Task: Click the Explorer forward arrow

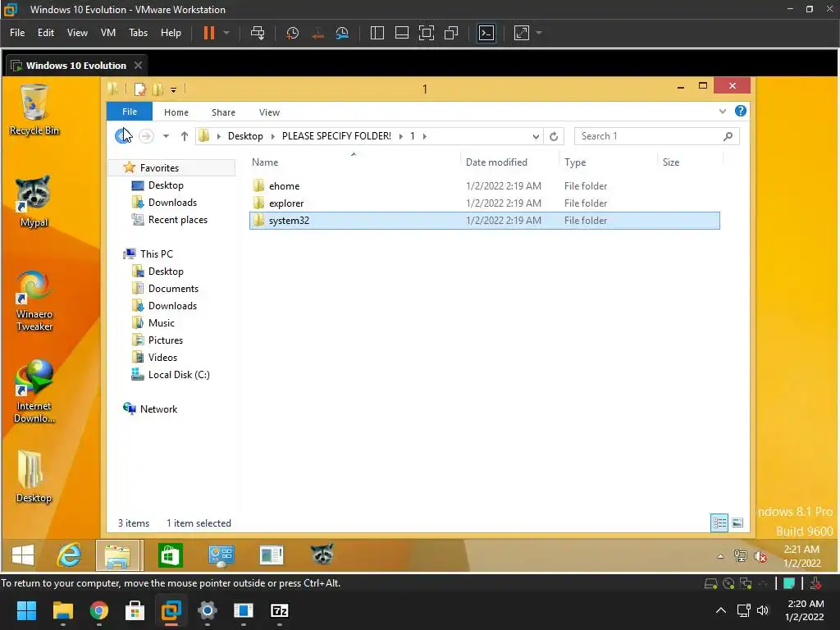Action: pos(146,136)
